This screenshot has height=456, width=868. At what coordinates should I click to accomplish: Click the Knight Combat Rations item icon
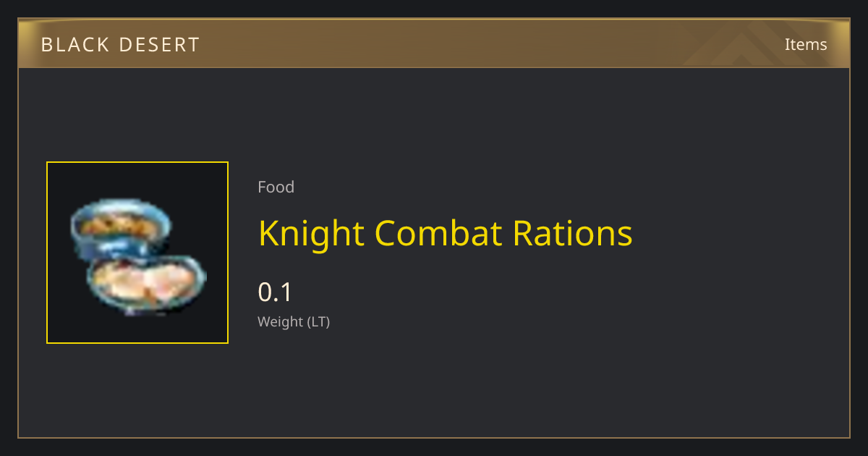(137, 253)
